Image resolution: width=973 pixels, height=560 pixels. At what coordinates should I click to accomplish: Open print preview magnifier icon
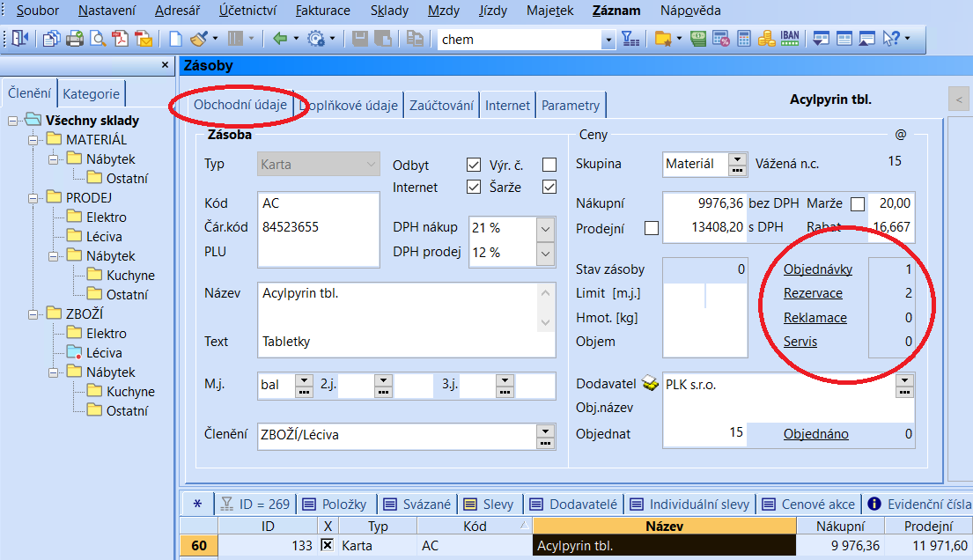coord(97,39)
